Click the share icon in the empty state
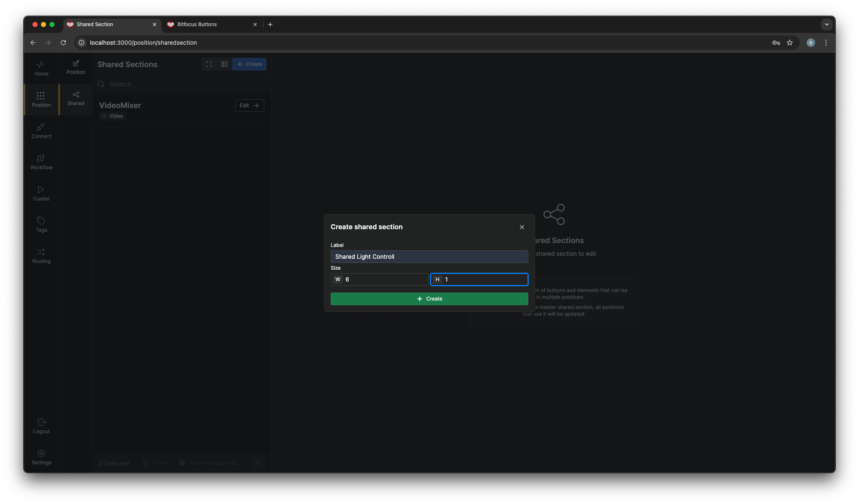Viewport: 859px width, 504px height. point(554,214)
